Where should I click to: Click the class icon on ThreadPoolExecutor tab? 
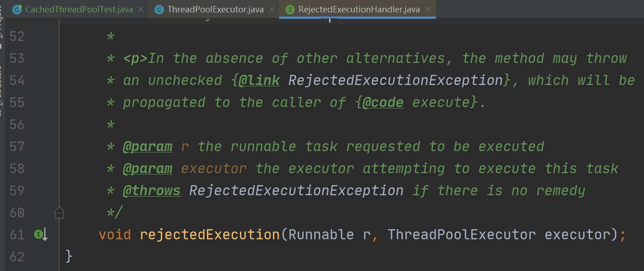pyautogui.click(x=159, y=9)
